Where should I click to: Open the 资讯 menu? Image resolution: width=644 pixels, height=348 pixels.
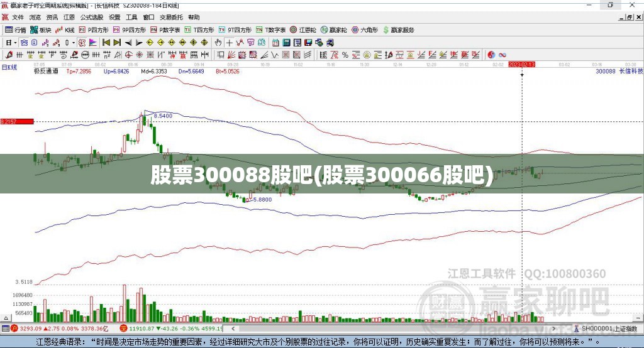pyautogui.click(x=52, y=17)
